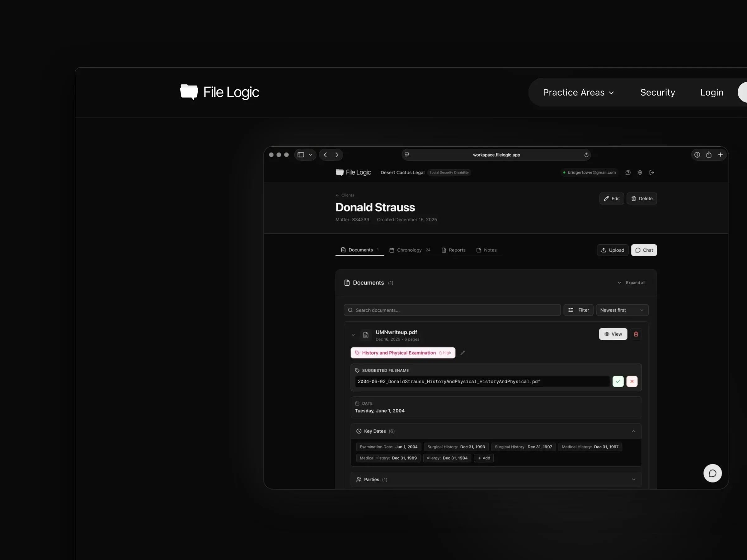This screenshot has height=560, width=747.
Task: Open a new tab with plus icon
Action: (x=720, y=155)
